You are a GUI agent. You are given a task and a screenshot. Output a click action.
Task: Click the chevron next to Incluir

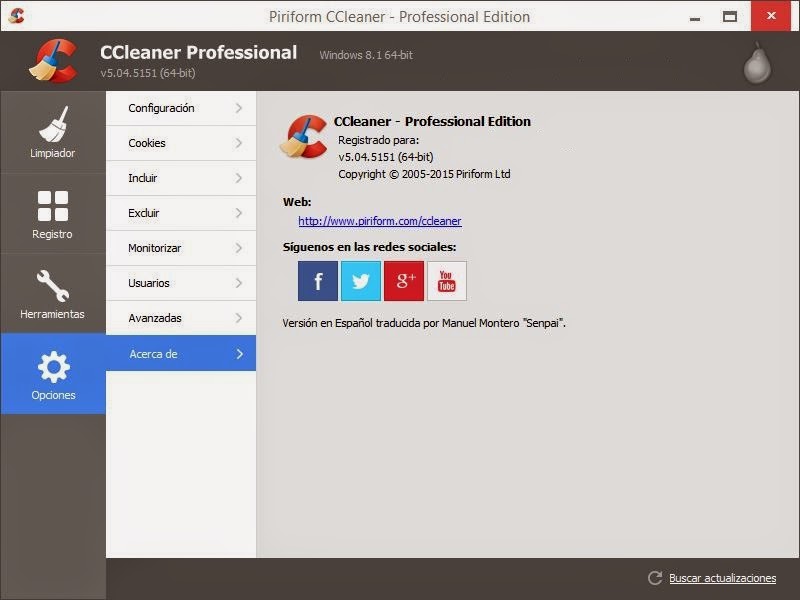coord(239,178)
